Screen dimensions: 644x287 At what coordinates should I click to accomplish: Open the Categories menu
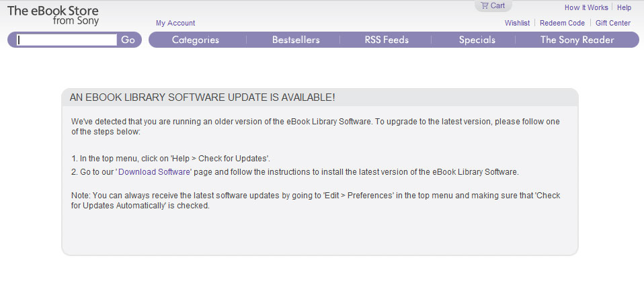[x=196, y=40]
